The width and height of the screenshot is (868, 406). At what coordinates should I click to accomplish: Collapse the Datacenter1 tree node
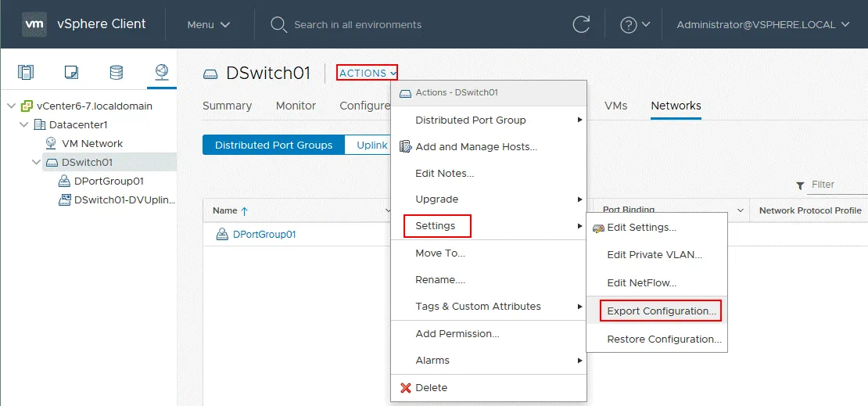(24, 124)
